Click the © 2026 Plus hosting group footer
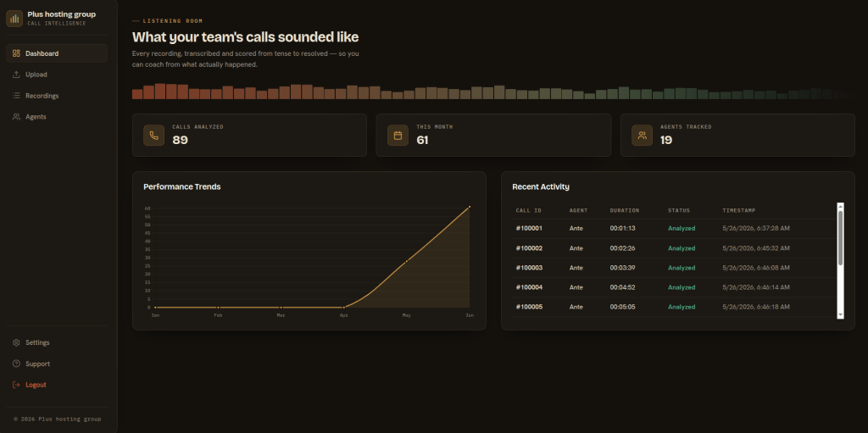 (x=58, y=419)
